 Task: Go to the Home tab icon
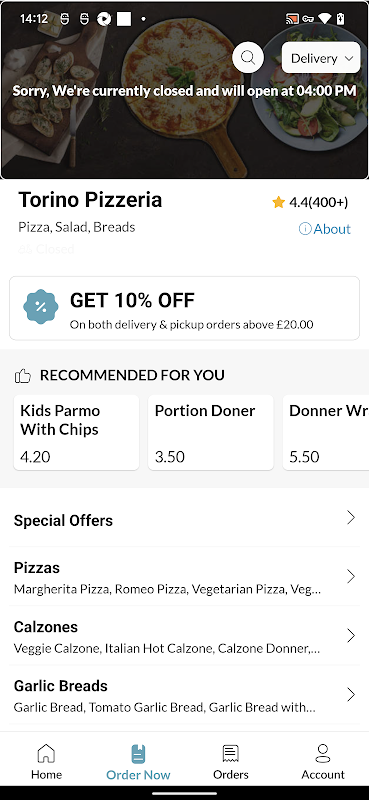46,753
